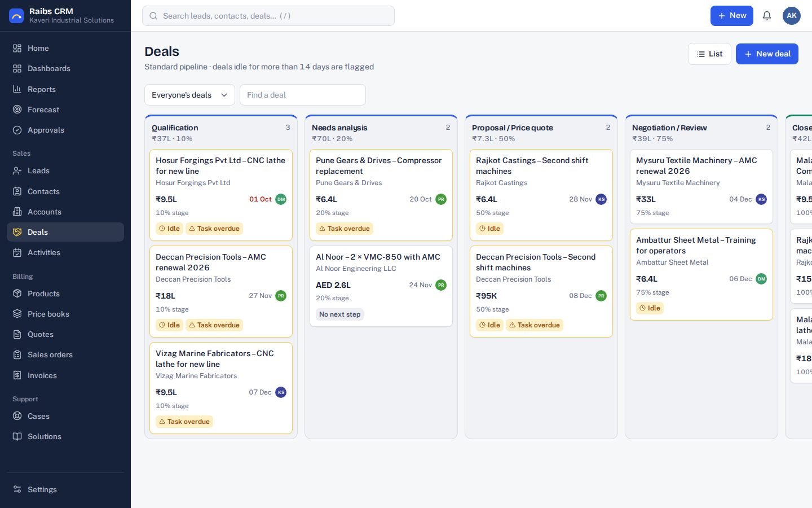Click the Activities calendar icon

[x=17, y=252]
